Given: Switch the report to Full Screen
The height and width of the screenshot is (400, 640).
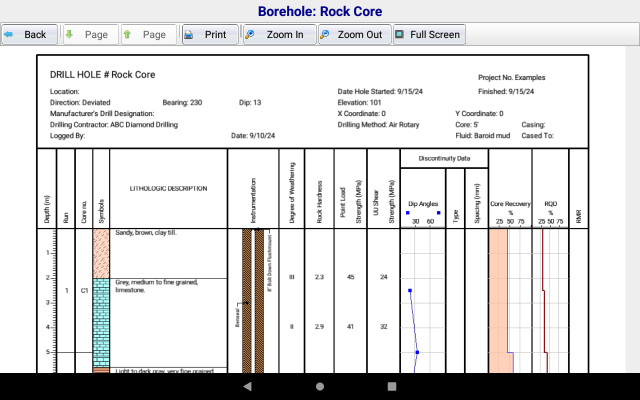Looking at the screenshot, I should tap(427, 34).
